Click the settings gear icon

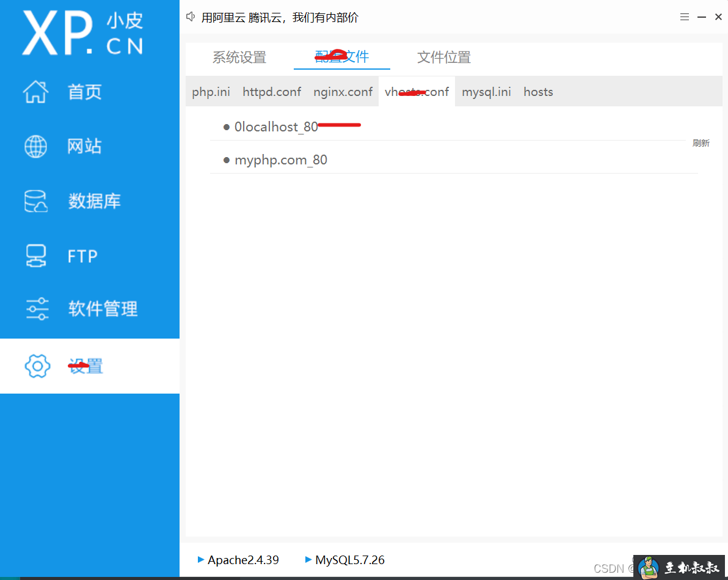pos(37,366)
